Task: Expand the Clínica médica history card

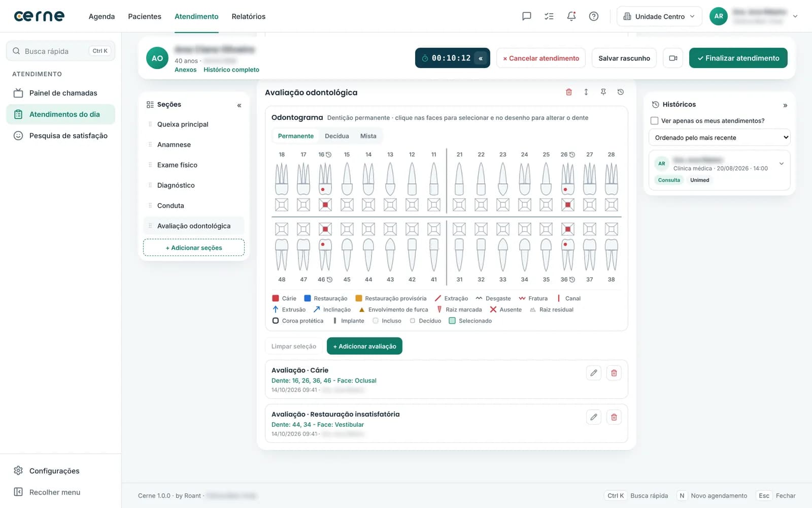Action: coord(782,164)
